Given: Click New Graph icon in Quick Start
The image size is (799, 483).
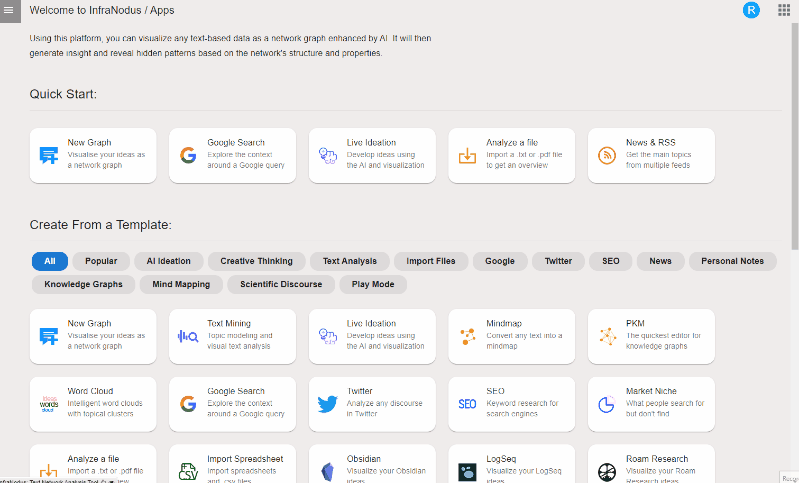Looking at the screenshot, I should 49,155.
